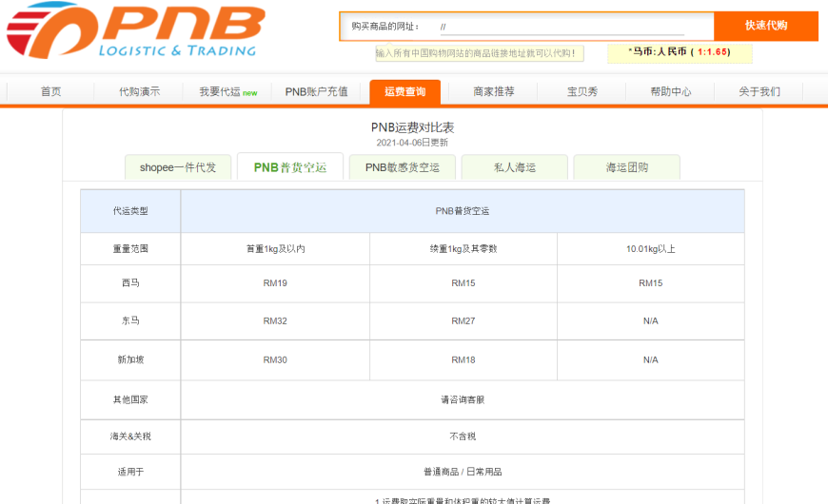Open the 帮助中心 navigation item
Screen dimensions: 828x504
pyautogui.click(x=671, y=92)
